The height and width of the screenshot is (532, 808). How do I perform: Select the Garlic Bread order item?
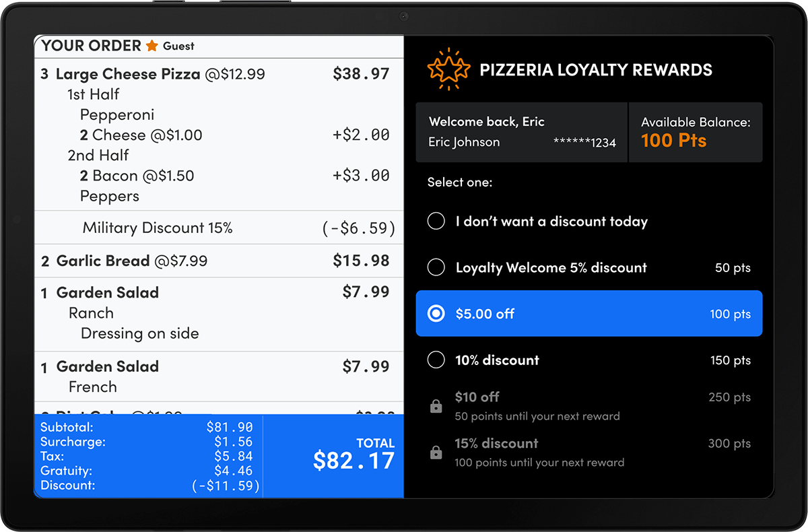219,261
